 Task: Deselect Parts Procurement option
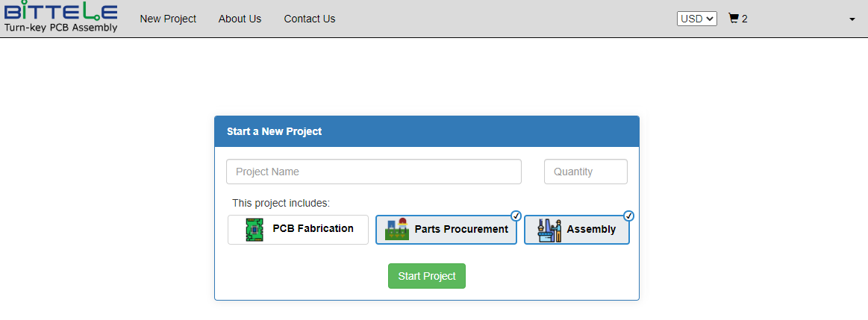pos(446,229)
